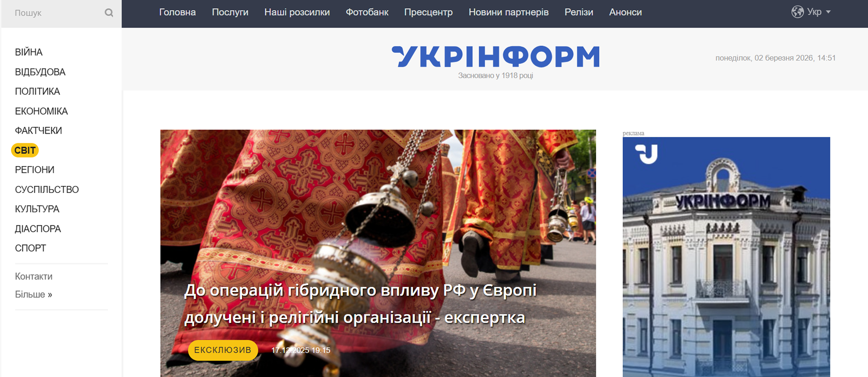Click the yellow ЕКСКЛЮЗИВ badge
868x377 pixels.
click(223, 350)
